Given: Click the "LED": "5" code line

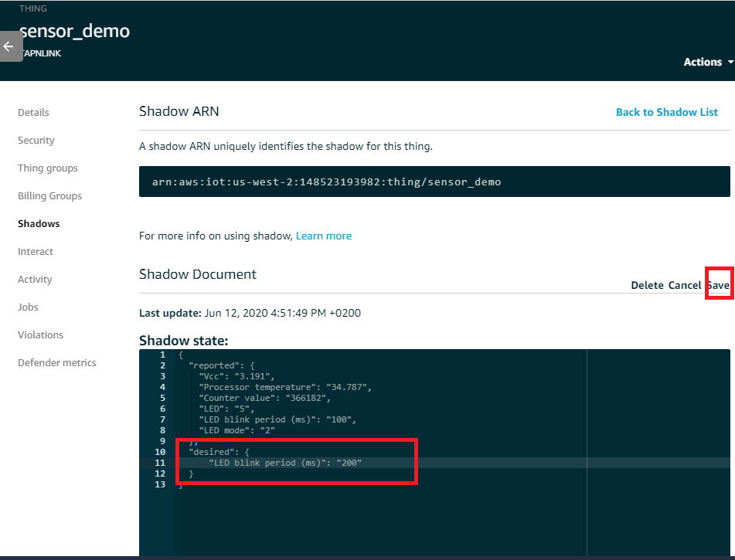Looking at the screenshot, I should pos(226,409).
